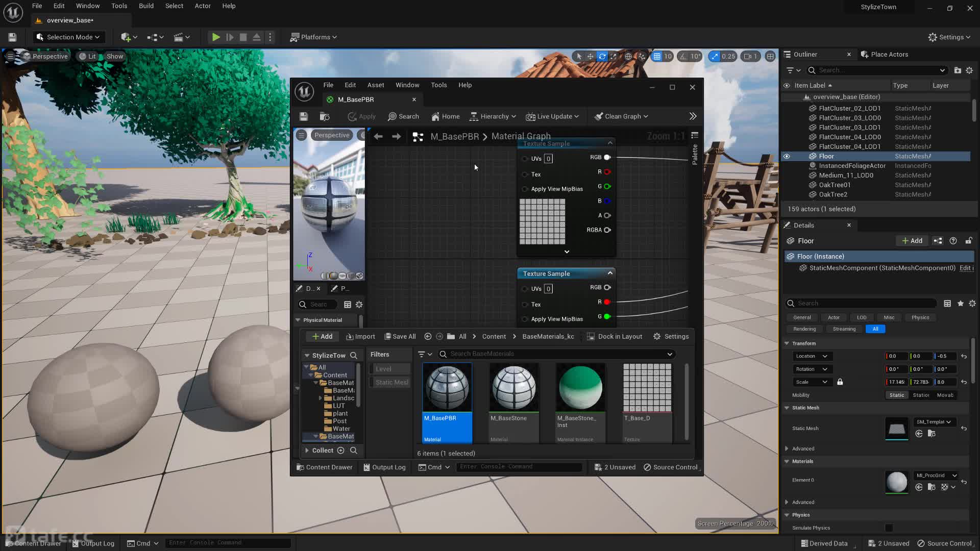Click the Play button in main toolbar
980x551 pixels.
pos(216,37)
